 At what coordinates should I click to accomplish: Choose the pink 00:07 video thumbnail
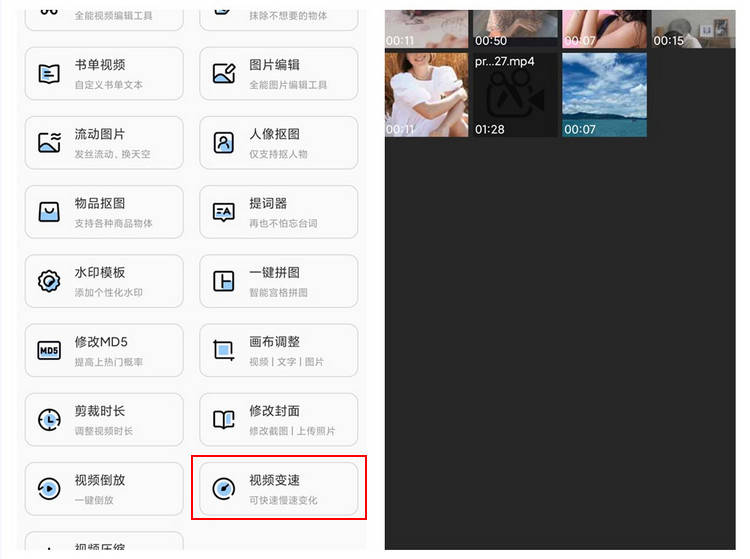point(605,29)
